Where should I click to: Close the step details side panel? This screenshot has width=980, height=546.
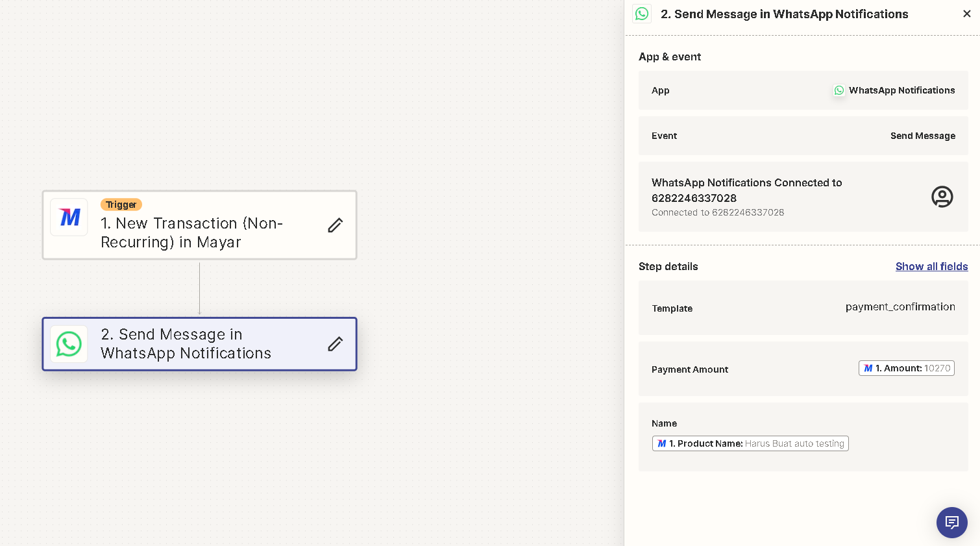(x=967, y=14)
